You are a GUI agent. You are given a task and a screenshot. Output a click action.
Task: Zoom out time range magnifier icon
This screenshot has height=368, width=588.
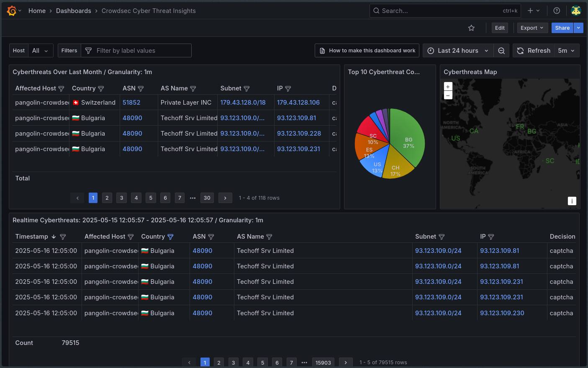pos(501,51)
